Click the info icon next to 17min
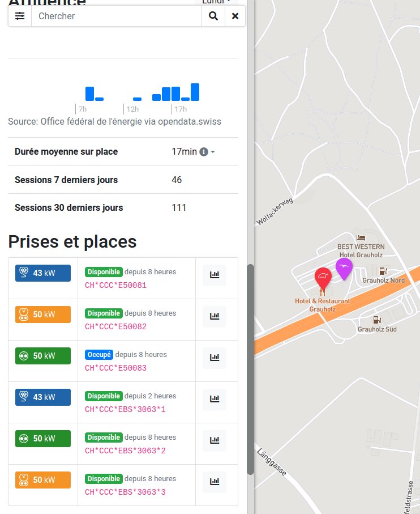This screenshot has height=514, width=420. point(204,152)
